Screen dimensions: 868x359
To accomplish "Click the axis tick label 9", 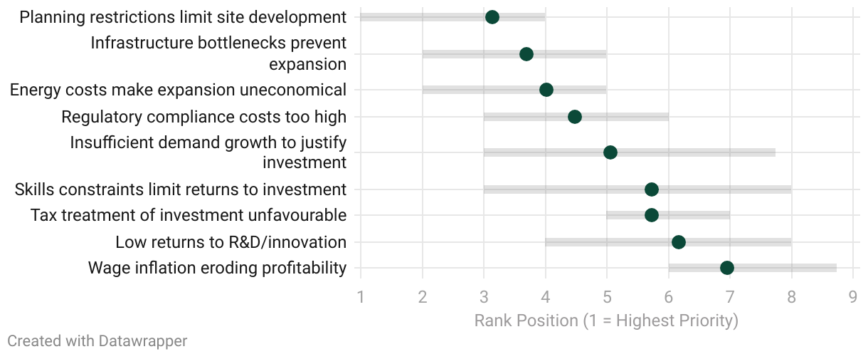I will 852,296.
